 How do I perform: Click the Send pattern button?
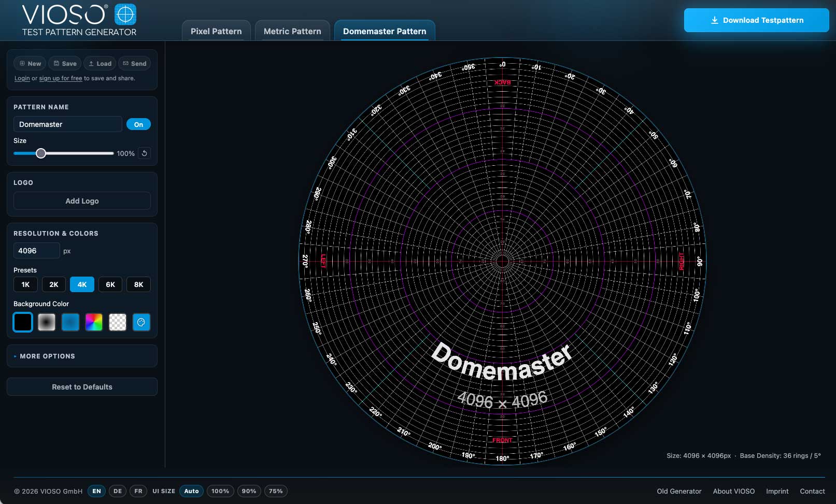tap(134, 63)
